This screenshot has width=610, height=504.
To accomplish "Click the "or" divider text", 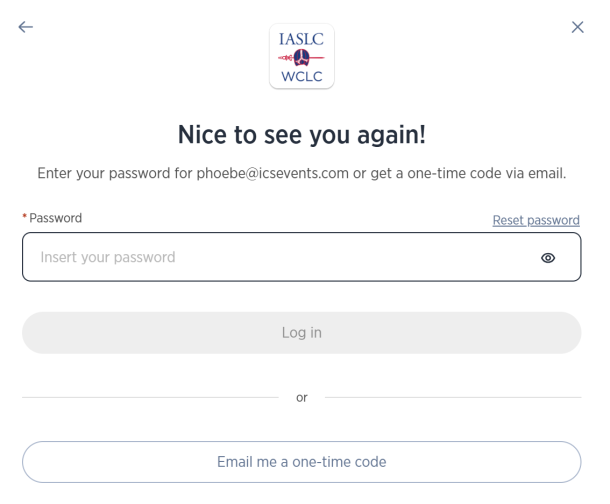I will 302,397.
